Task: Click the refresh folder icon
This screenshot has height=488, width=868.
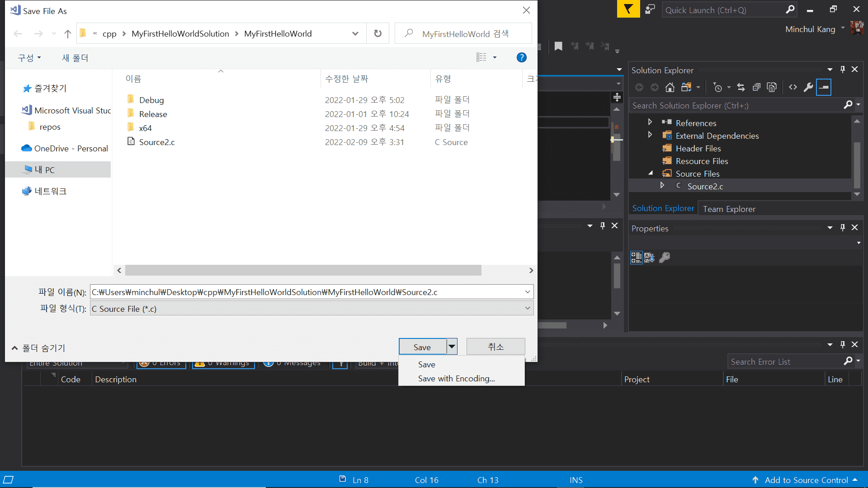Action: coord(378,33)
